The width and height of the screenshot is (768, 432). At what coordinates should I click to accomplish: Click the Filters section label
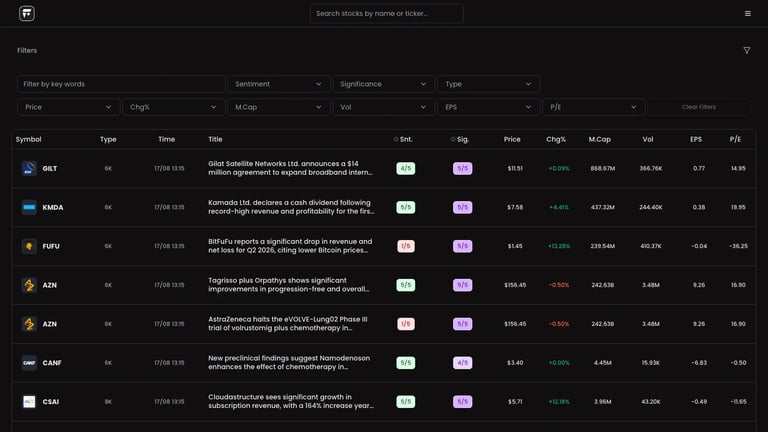pyautogui.click(x=27, y=50)
